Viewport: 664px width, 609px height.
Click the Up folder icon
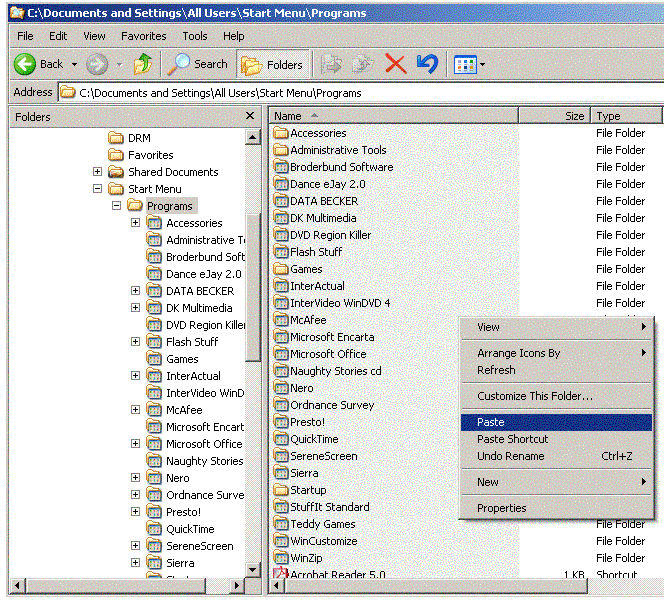(x=143, y=64)
